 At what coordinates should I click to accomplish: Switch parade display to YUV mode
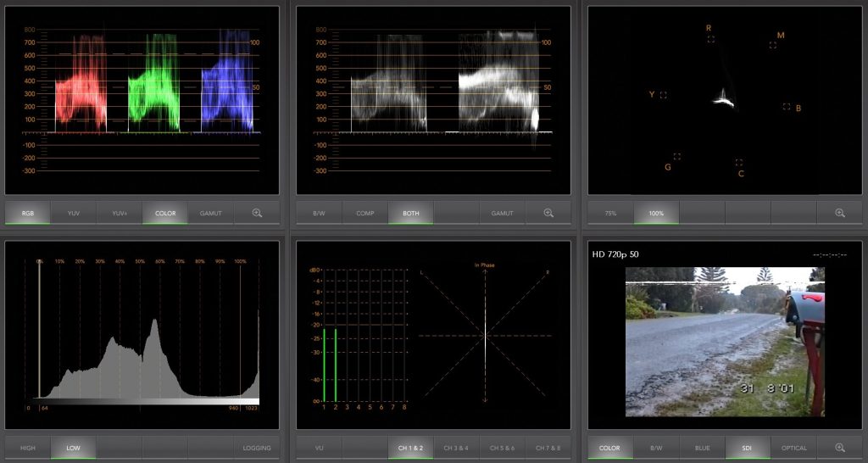tap(74, 213)
